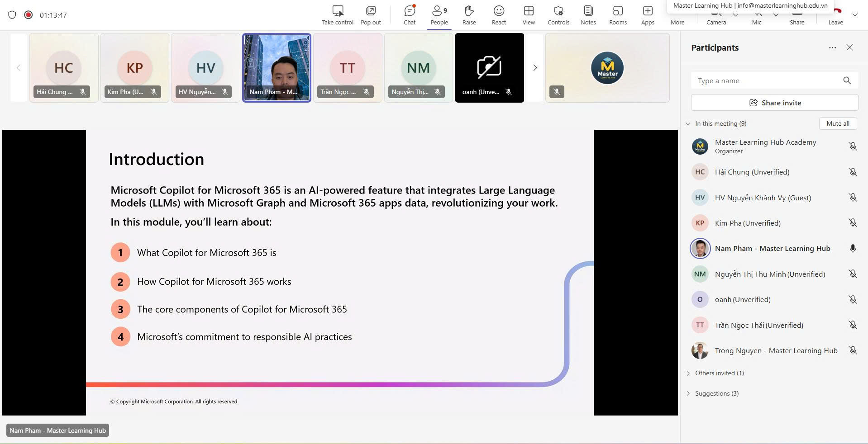Open breakout Rooms
The height and width of the screenshot is (444, 868).
(618, 15)
